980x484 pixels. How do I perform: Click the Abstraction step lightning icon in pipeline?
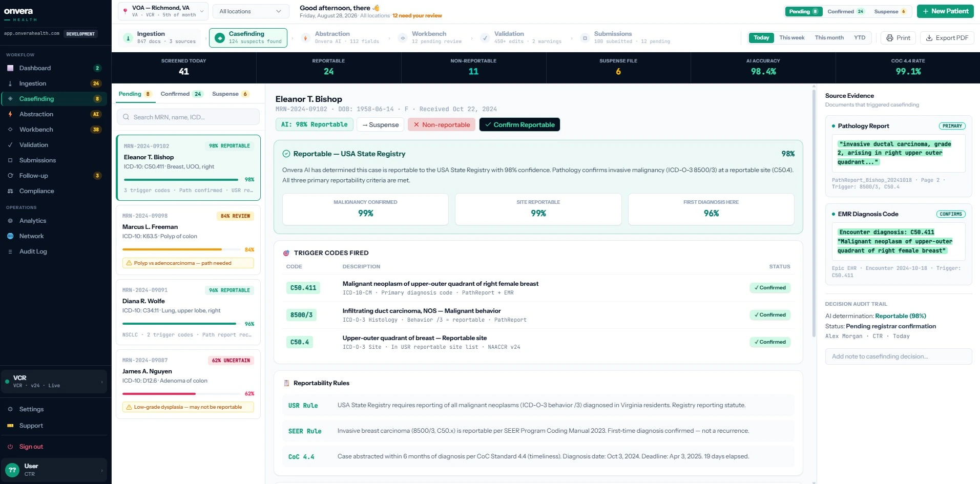pos(305,38)
